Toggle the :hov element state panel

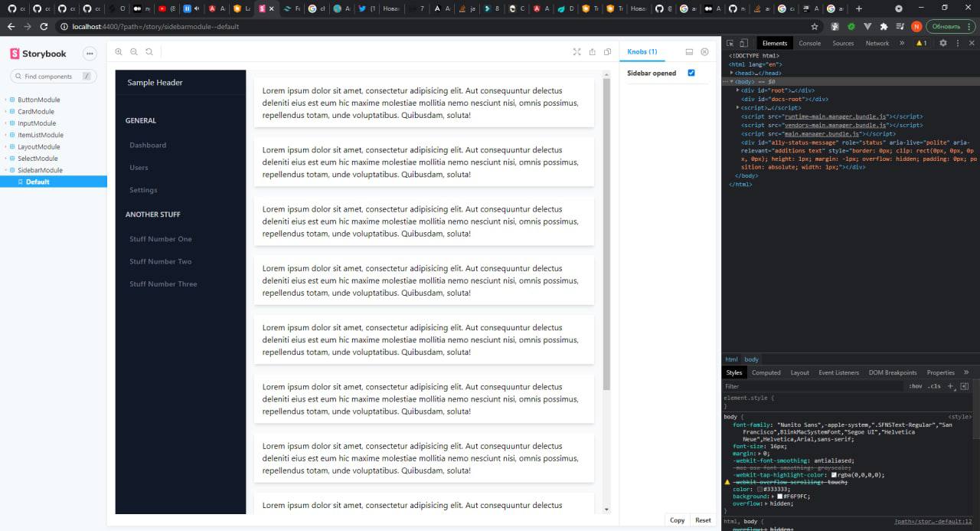[x=916, y=386]
